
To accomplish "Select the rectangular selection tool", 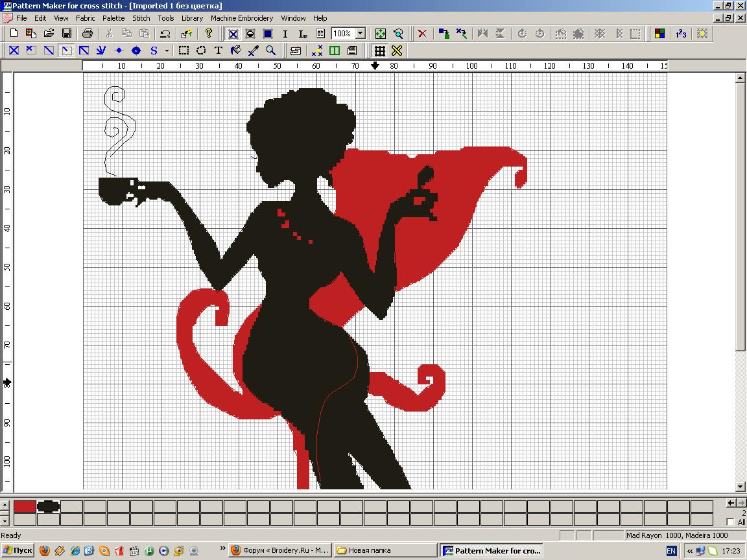I will (x=184, y=51).
